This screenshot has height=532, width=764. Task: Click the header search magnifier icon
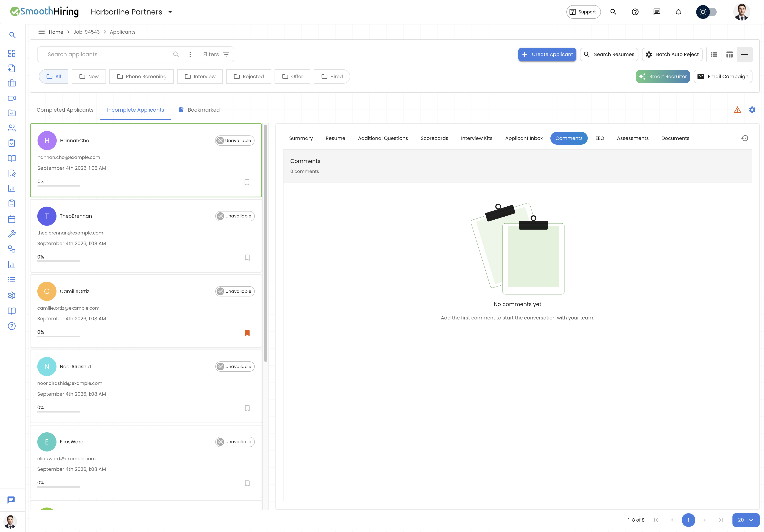pos(613,12)
